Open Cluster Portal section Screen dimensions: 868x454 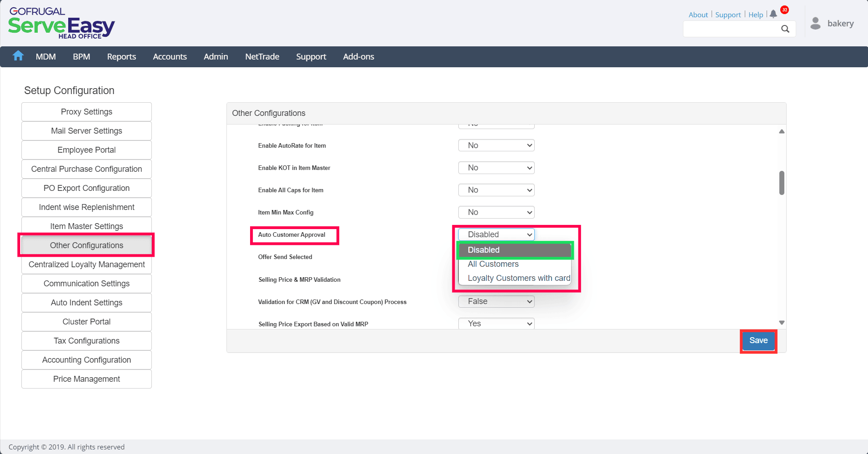pyautogui.click(x=86, y=322)
